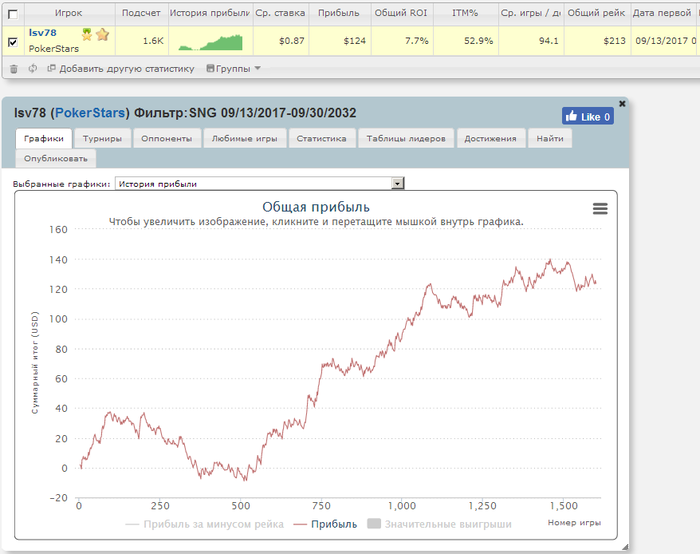
Task: Click the refresh arrows icon below the table
Action: click(x=33, y=68)
